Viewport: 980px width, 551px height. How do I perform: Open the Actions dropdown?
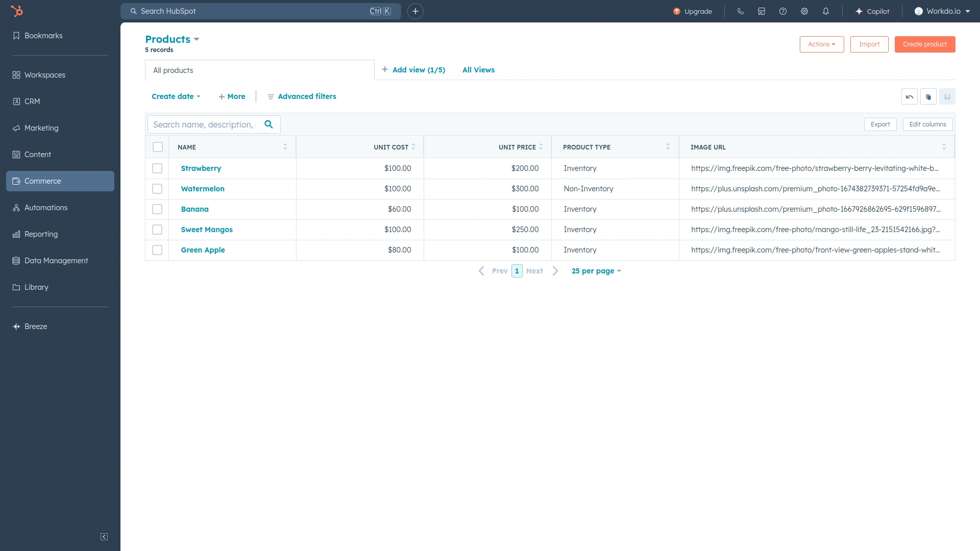pos(821,44)
